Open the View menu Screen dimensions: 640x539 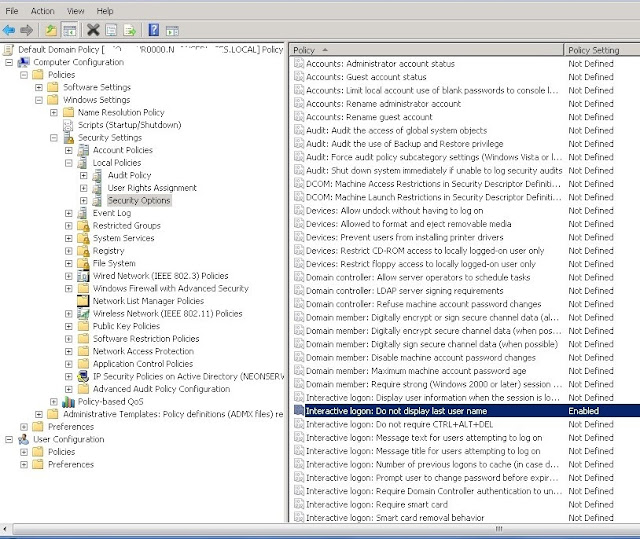(x=76, y=11)
